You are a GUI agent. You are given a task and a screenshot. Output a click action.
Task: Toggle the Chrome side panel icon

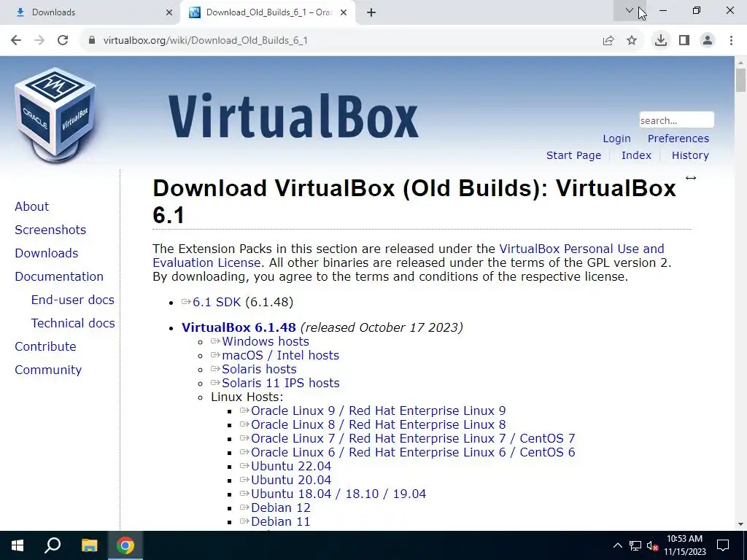[x=684, y=41]
